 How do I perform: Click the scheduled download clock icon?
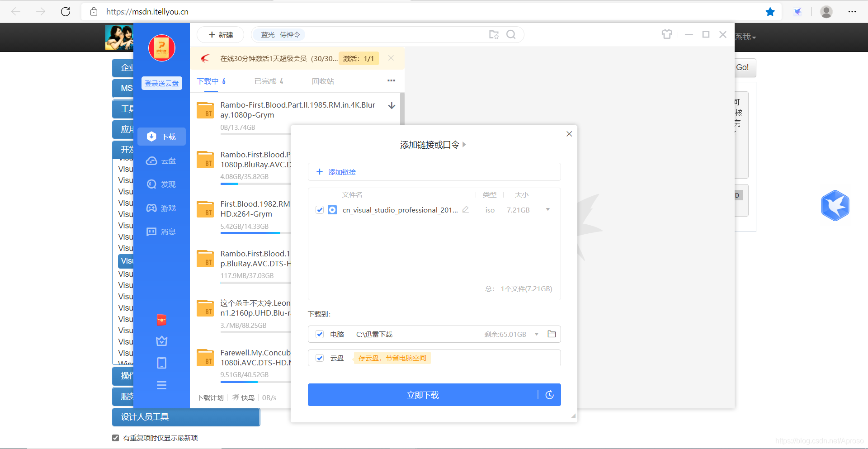[550, 395]
